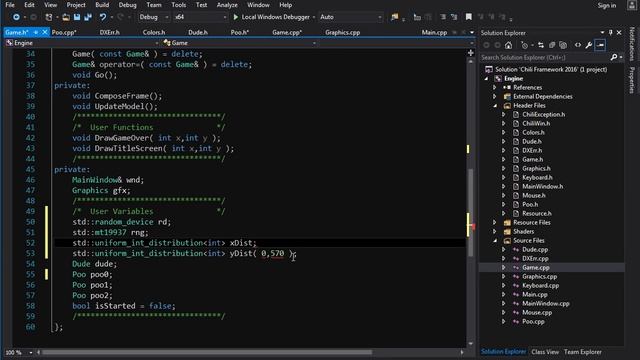
Task: Click Sync with Active Document icon
Action: coord(541,45)
